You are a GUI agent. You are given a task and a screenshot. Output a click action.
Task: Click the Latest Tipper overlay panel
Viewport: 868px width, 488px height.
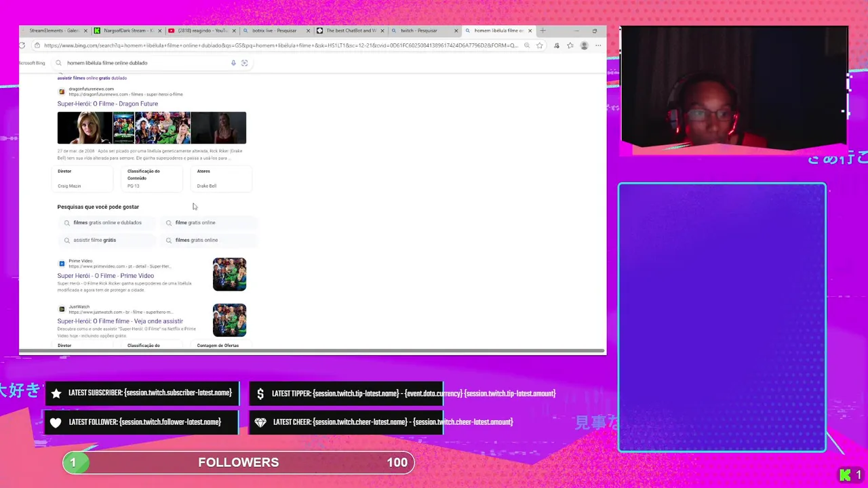coord(347,394)
